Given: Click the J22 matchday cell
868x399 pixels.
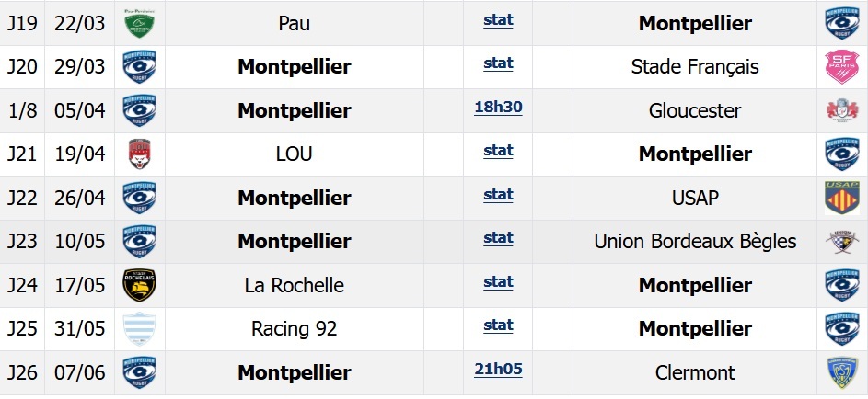Looking at the screenshot, I should click(x=22, y=198).
